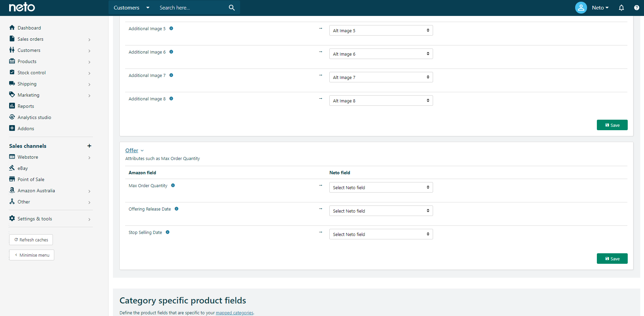Click the neto logo
Image resolution: width=644 pixels, height=316 pixels.
22,7
